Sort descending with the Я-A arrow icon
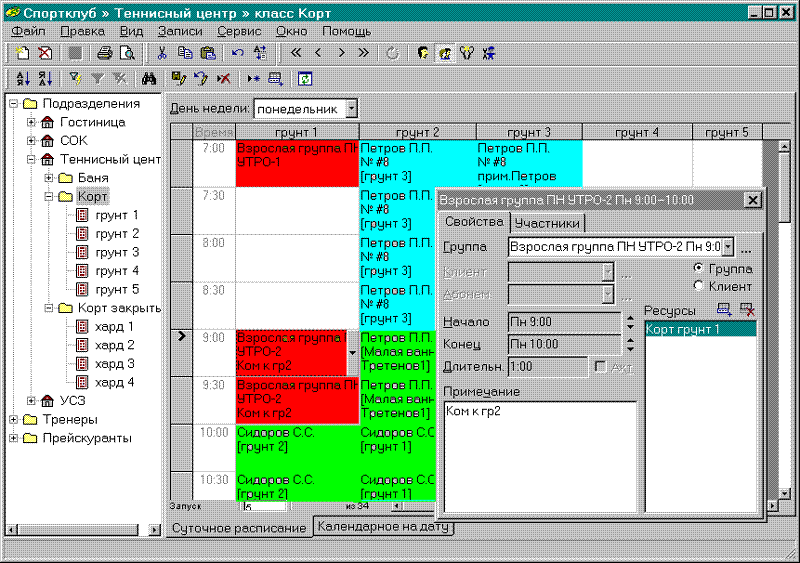Screen dimensions: 800x563 [45, 79]
